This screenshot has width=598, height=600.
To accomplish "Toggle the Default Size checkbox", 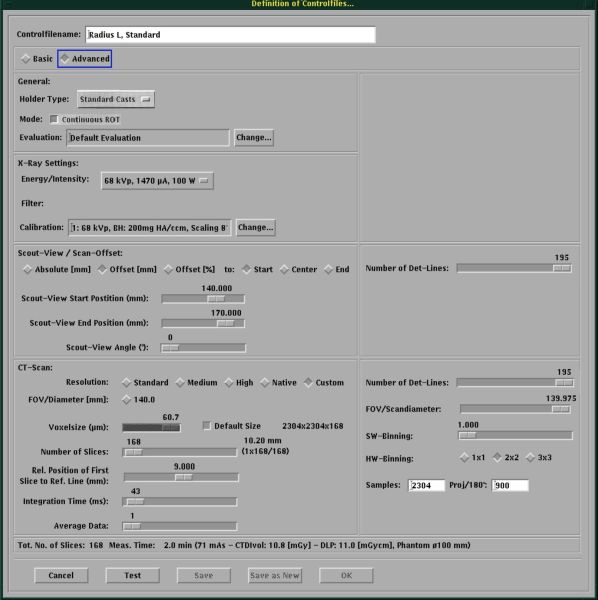I will coord(207,426).
